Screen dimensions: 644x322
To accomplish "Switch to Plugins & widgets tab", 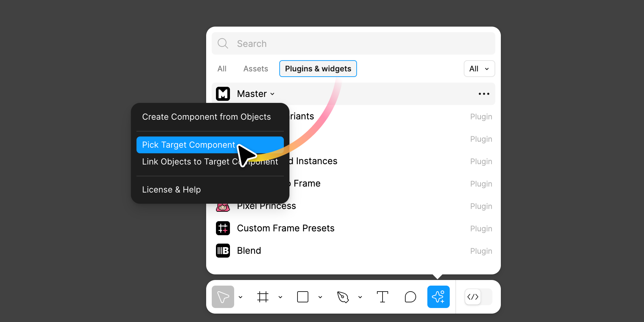I will [x=318, y=69].
